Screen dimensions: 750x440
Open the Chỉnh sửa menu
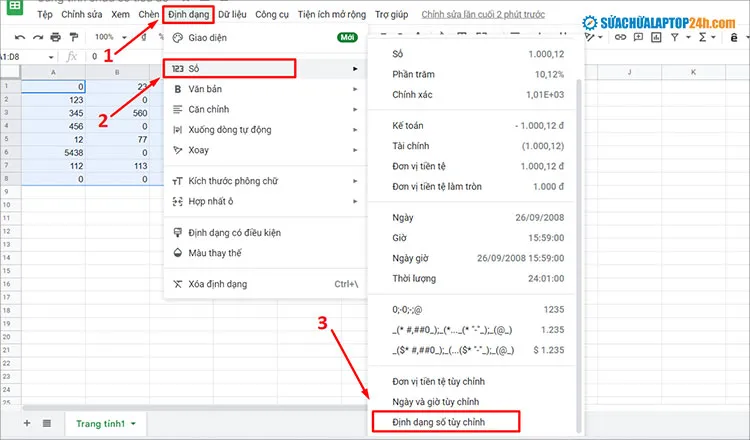pos(82,14)
